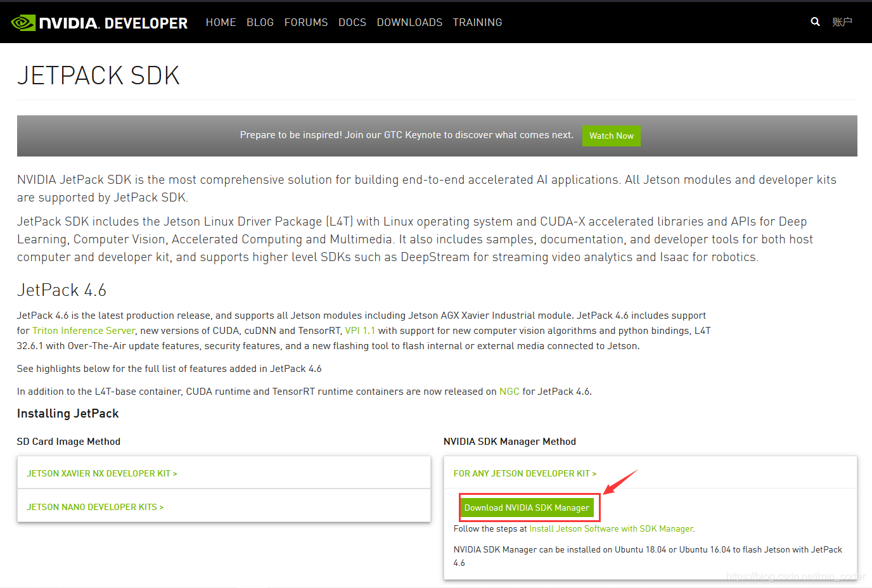
Task: Click the Installing JetPack heading
Action: (68, 414)
